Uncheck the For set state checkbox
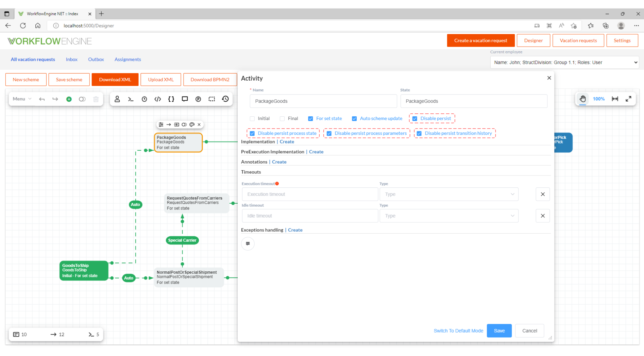644x356 pixels. click(x=310, y=119)
